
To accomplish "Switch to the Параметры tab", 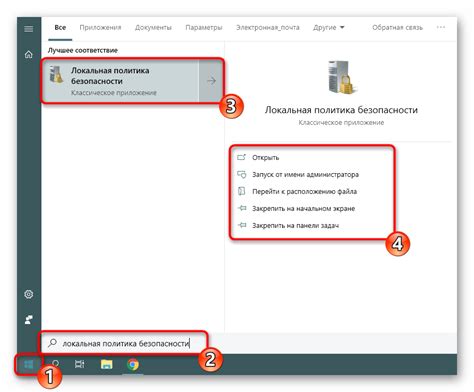I will coord(204,28).
